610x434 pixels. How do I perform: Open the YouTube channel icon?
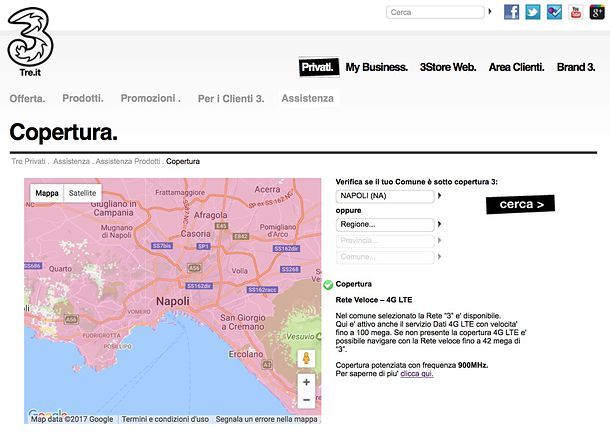tap(575, 12)
